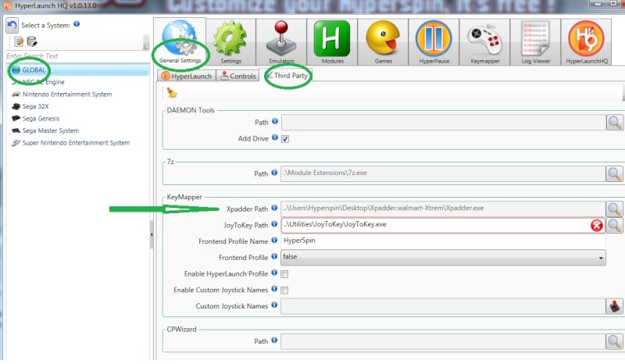Click the Xpadder Path field

point(443,209)
